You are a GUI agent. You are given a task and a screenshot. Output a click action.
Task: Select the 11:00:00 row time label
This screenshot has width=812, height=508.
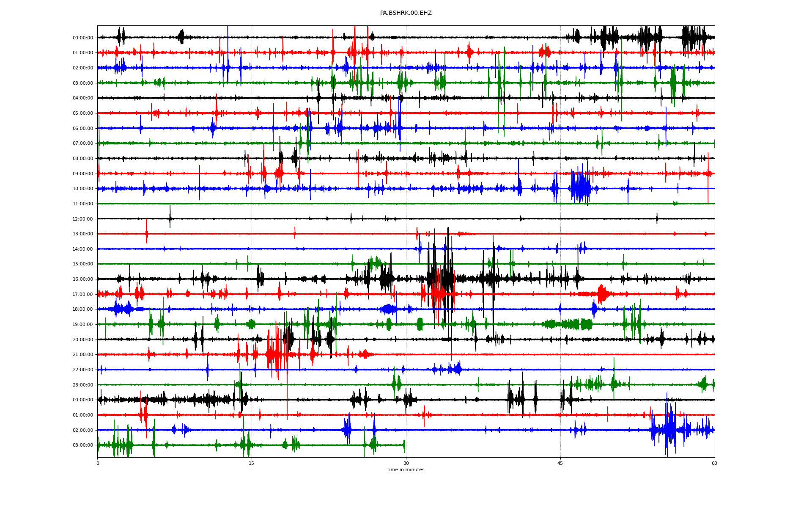83,204
